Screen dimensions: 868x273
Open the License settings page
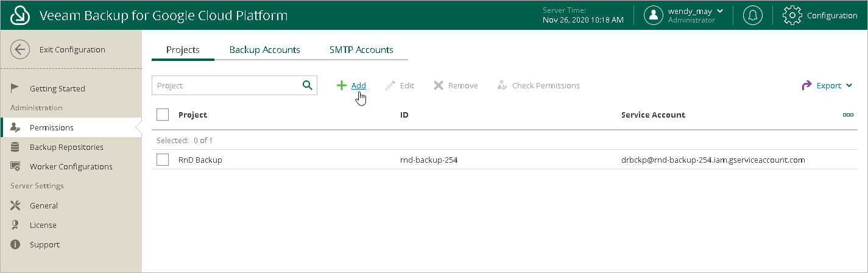click(x=43, y=225)
